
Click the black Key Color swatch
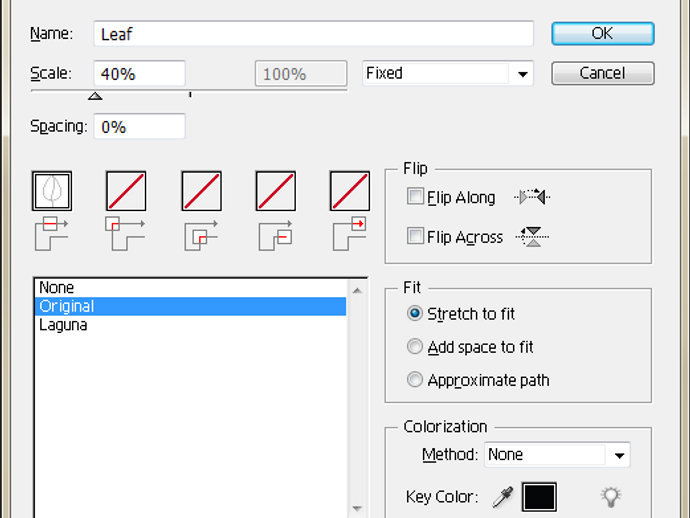pos(539,497)
